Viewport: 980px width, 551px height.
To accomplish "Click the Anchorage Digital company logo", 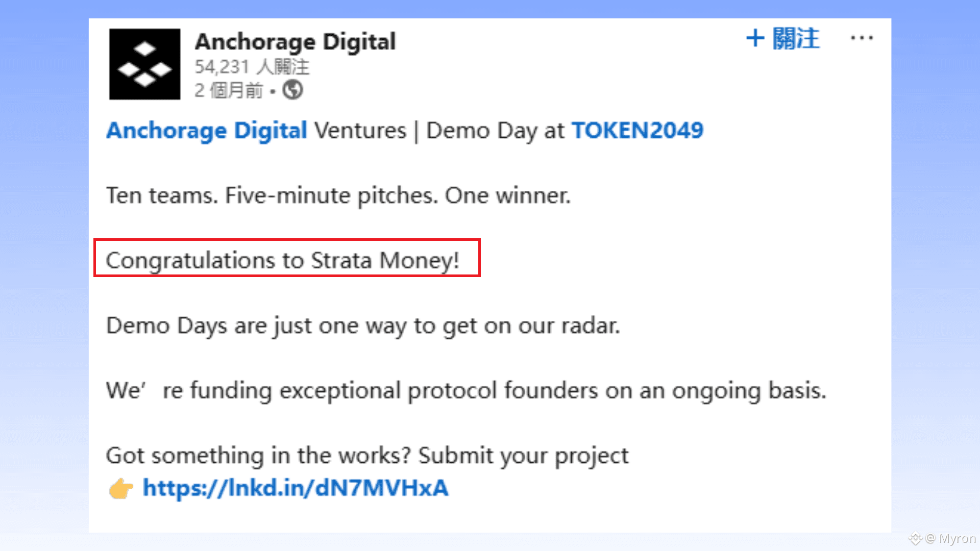I will click(144, 64).
